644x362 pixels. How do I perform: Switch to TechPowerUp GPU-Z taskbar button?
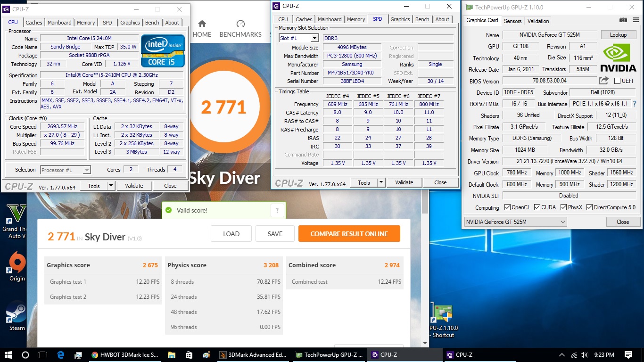point(329,355)
